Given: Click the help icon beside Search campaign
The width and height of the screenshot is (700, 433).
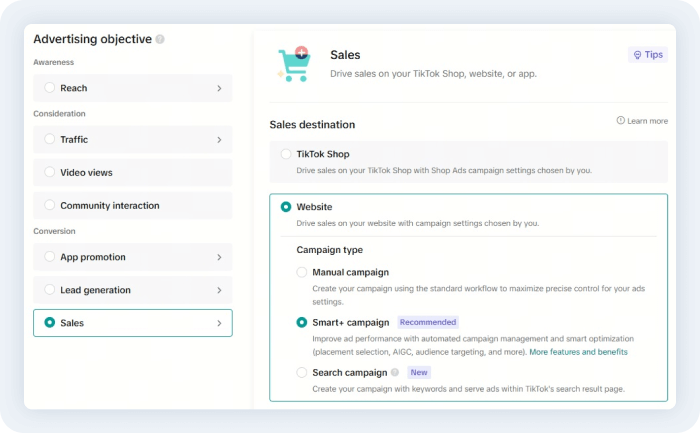Looking at the screenshot, I should click(394, 373).
